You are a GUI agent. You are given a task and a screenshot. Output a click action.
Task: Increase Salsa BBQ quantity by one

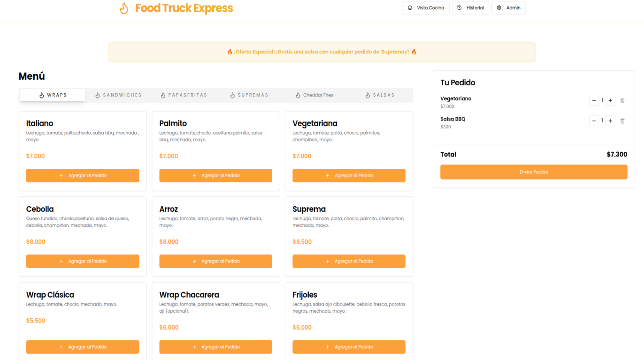[610, 121]
